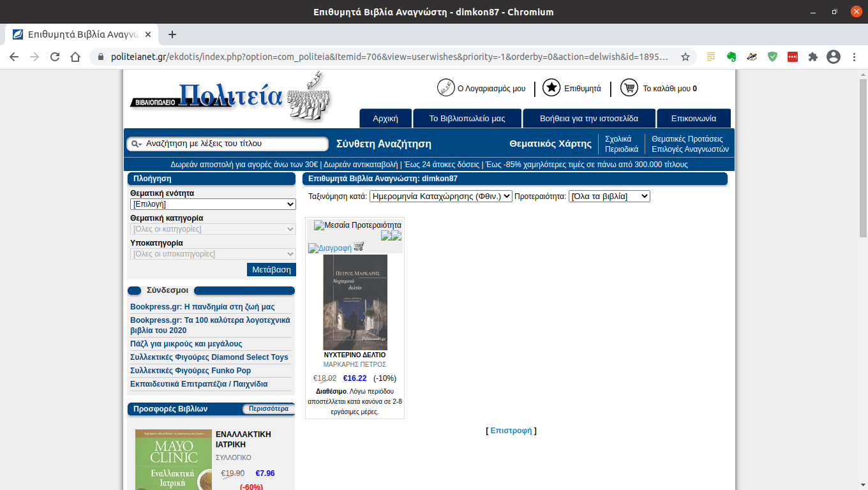Open the Επικοινωνία tab
The width and height of the screenshot is (868, 490).
pos(694,119)
